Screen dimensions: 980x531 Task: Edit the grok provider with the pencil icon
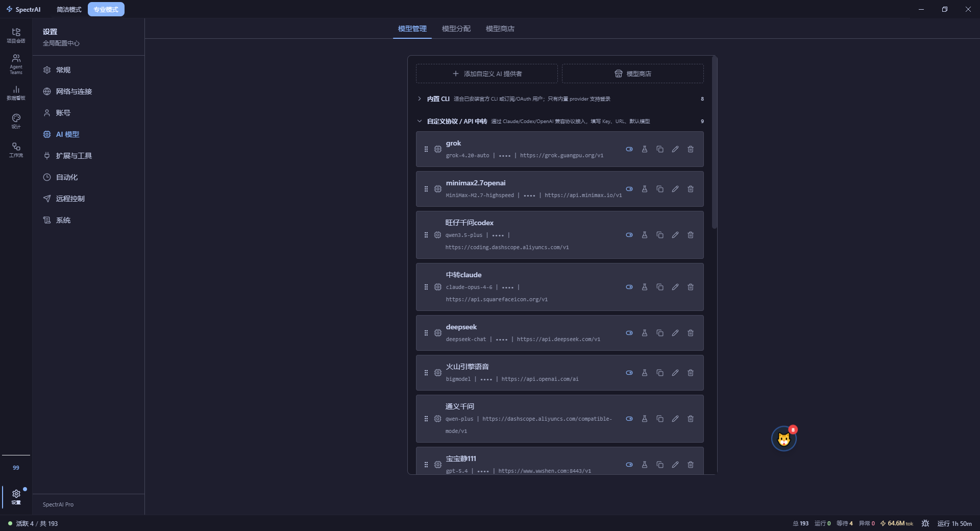(675, 149)
